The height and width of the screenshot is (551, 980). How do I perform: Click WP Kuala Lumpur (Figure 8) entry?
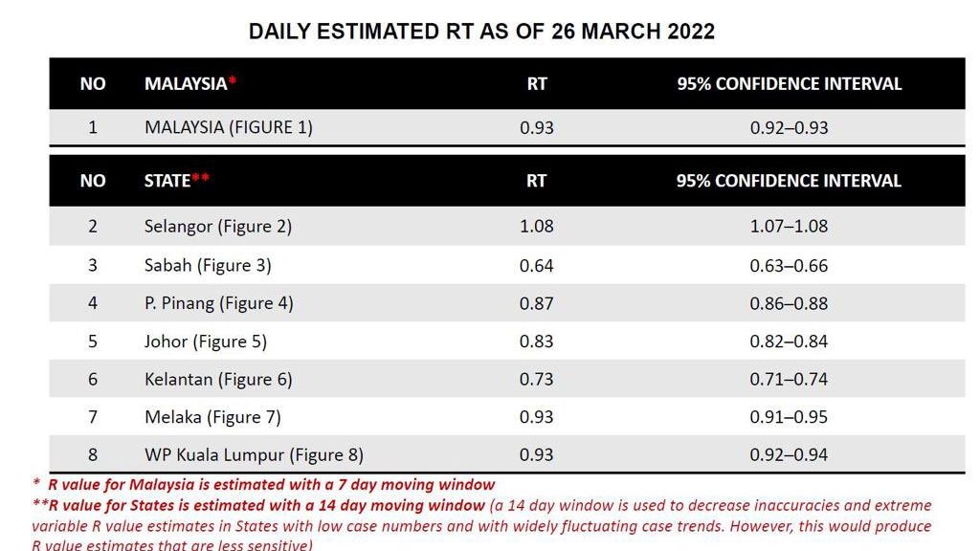254,454
